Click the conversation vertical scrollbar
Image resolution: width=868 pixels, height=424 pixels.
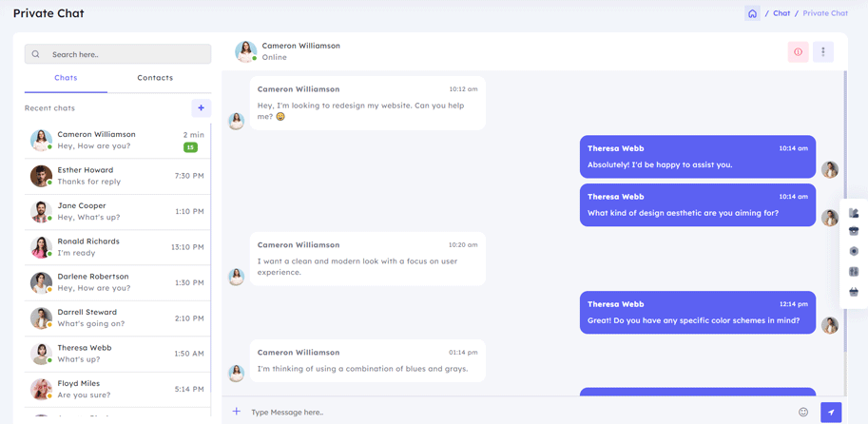point(845,210)
